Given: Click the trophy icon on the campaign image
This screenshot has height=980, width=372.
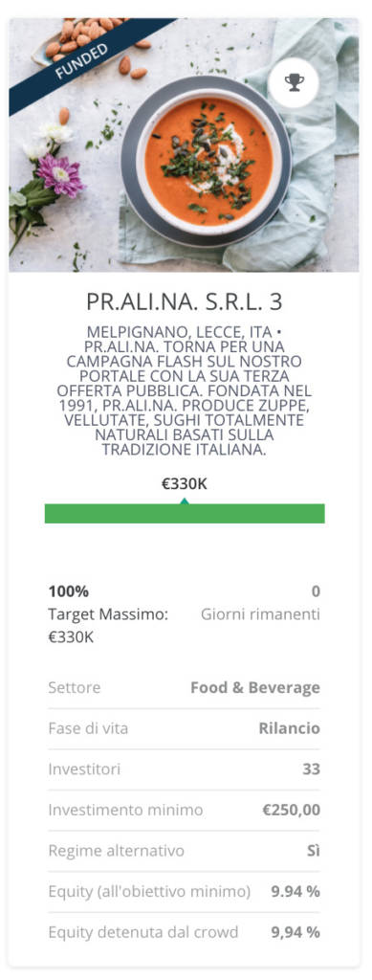Looking at the screenshot, I should pos(294,82).
